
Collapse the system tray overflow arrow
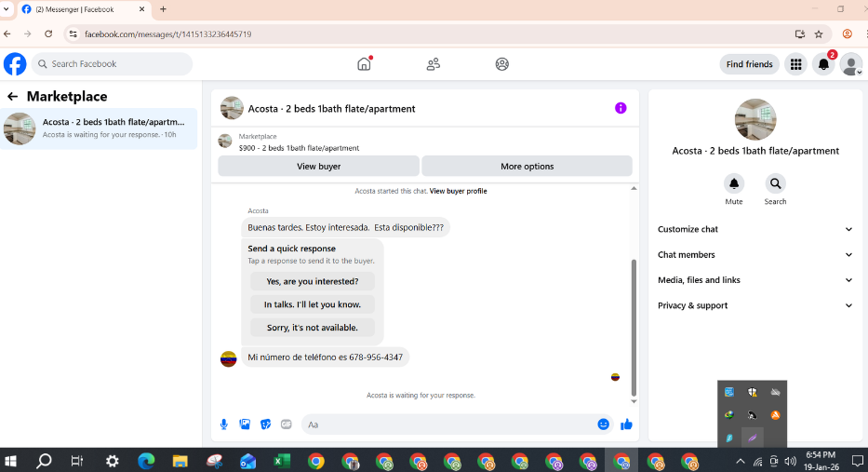[x=741, y=461]
